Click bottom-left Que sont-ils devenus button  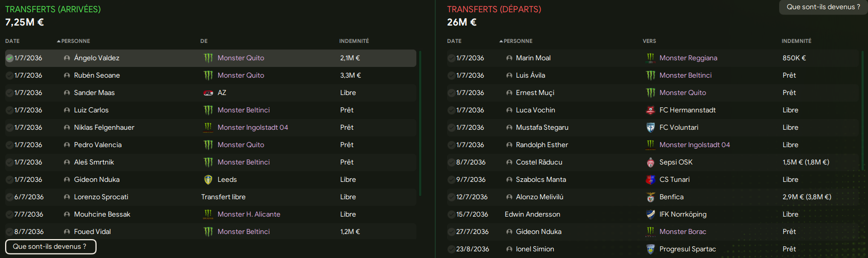(51, 246)
